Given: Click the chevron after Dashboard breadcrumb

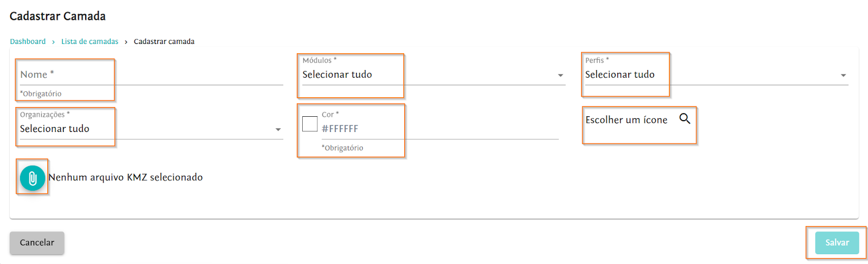Looking at the screenshot, I should pyautogui.click(x=53, y=42).
